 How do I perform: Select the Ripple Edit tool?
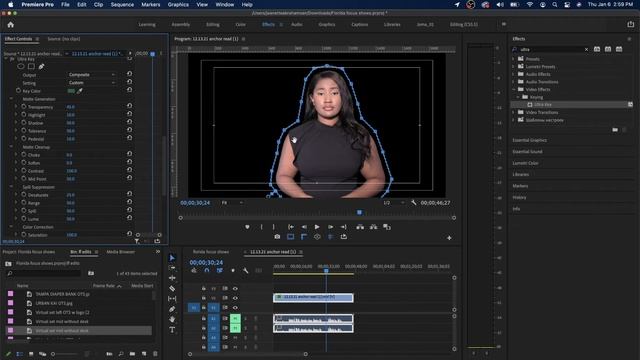point(172,278)
